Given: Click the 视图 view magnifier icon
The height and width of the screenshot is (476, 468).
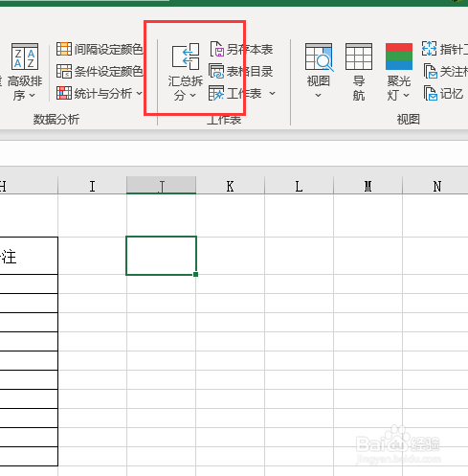Looking at the screenshot, I should pyautogui.click(x=319, y=57).
